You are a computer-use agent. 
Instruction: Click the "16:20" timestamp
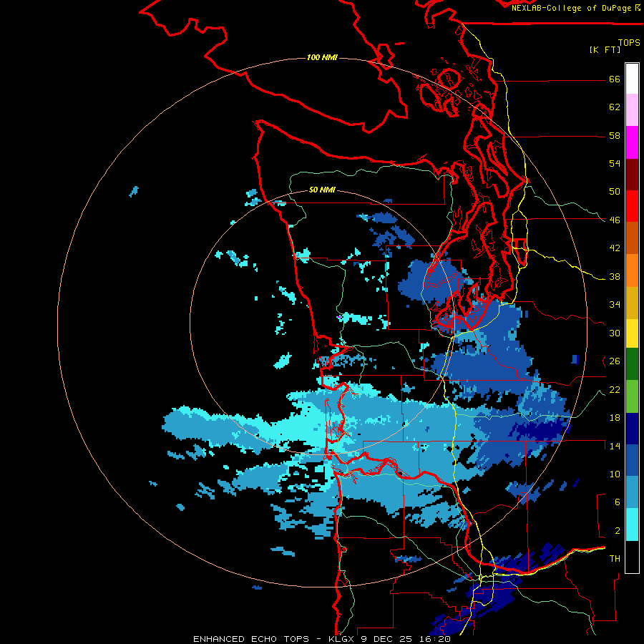point(434,639)
